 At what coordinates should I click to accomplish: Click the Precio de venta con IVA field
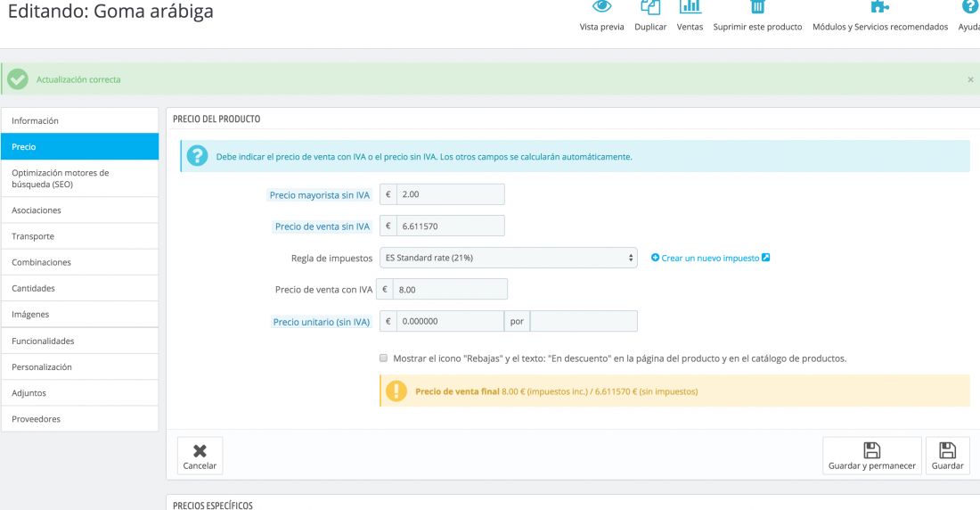tap(450, 289)
